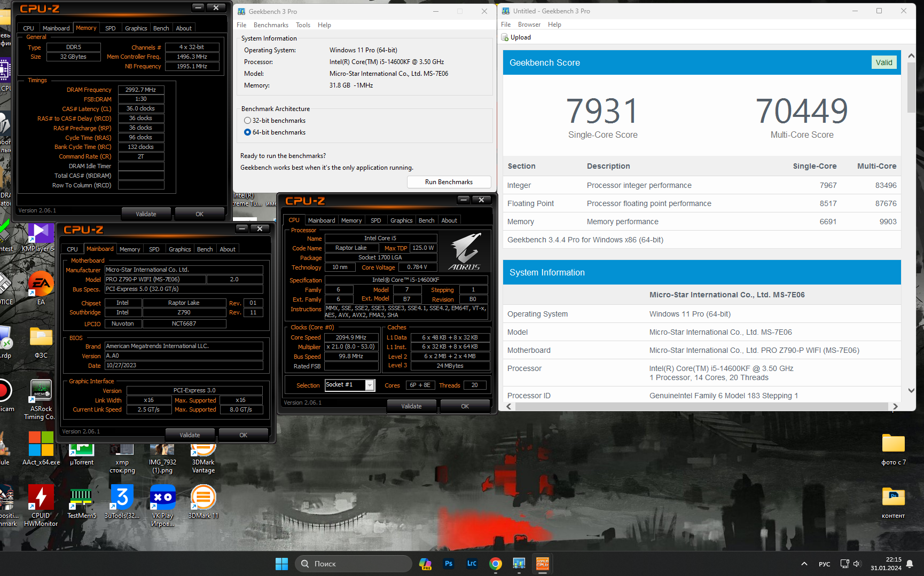The height and width of the screenshot is (576, 924).
Task: Open TestMem5 desktop shortcut
Action: pos(81,502)
